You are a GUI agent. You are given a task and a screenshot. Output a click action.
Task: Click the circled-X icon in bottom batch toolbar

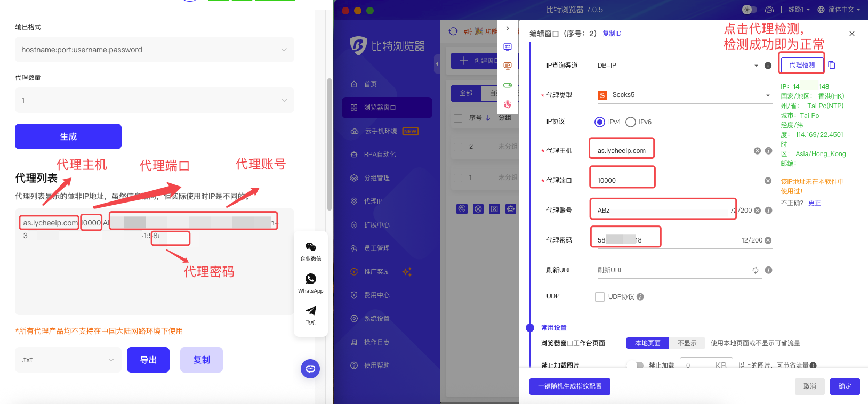[478, 209]
